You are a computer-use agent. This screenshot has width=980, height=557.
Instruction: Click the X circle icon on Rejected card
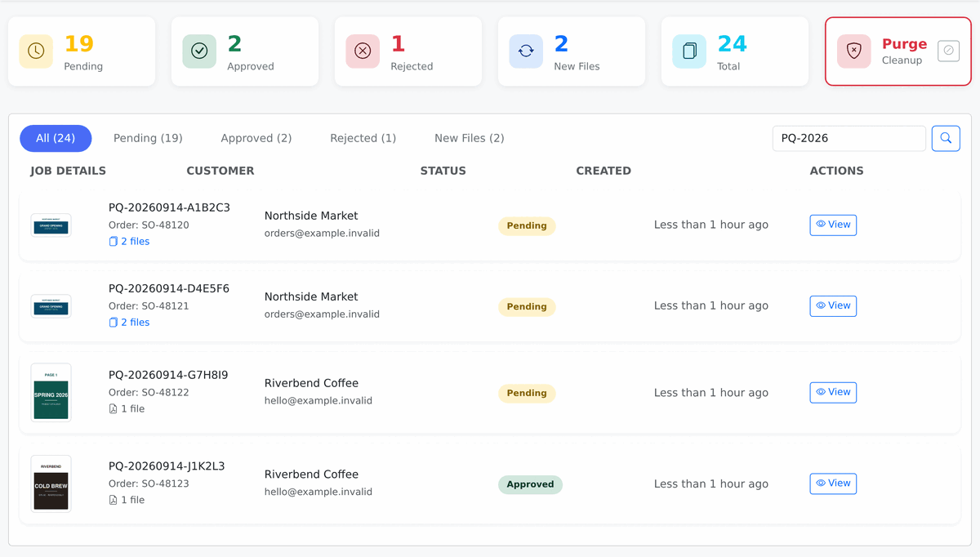click(363, 51)
